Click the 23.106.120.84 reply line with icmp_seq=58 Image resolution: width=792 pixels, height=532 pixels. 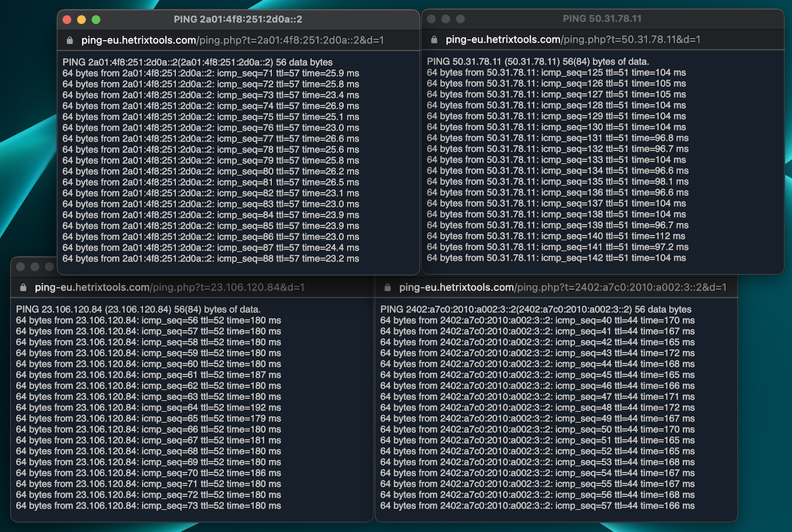coord(148,342)
